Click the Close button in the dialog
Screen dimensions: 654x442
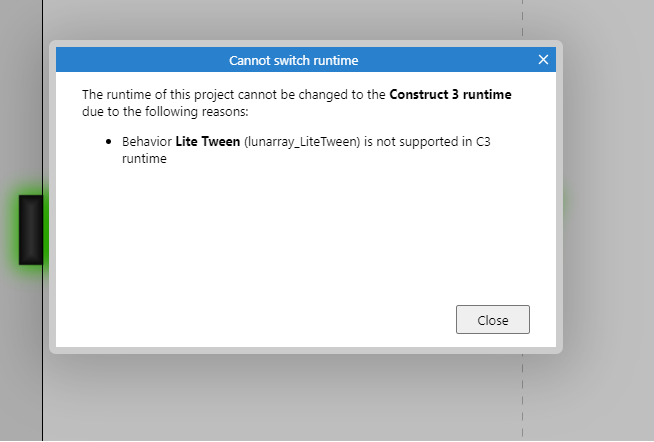coord(493,319)
